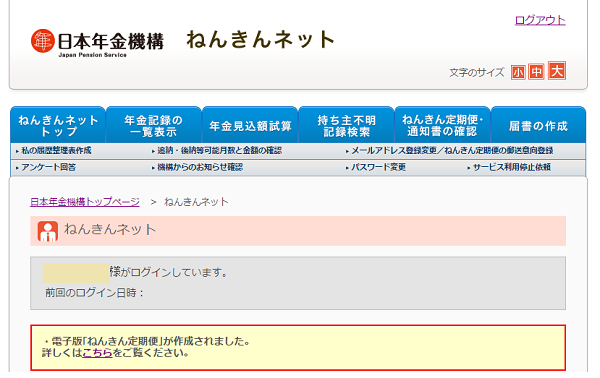Image resolution: width=600 pixels, height=378 pixels.
Task: Click こちら link in yellow notice
Action: pyautogui.click(x=97, y=353)
